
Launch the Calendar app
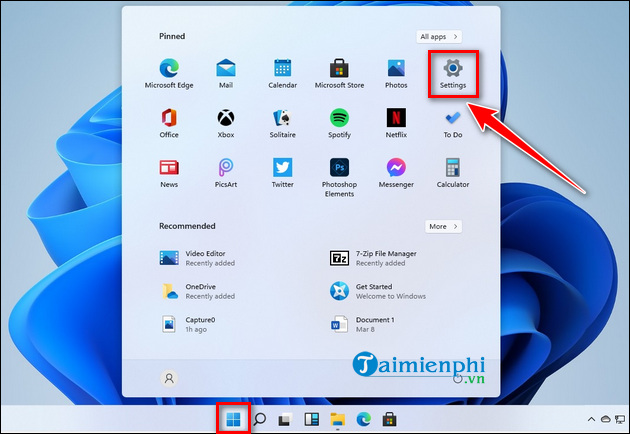click(282, 74)
